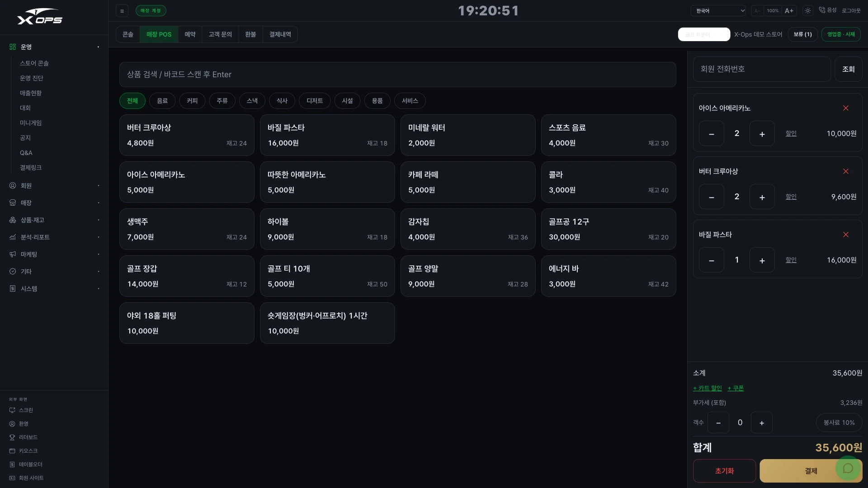Image resolution: width=868 pixels, height=488 pixels.
Task: Click the + 쿠폰 coupon link
Action: tap(736, 388)
